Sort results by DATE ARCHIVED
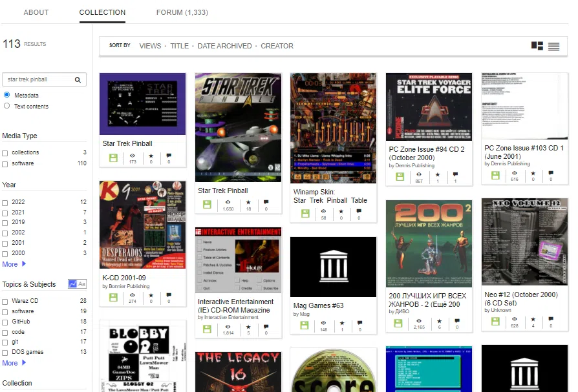Viewport: 578px width, 392px height. (225, 46)
